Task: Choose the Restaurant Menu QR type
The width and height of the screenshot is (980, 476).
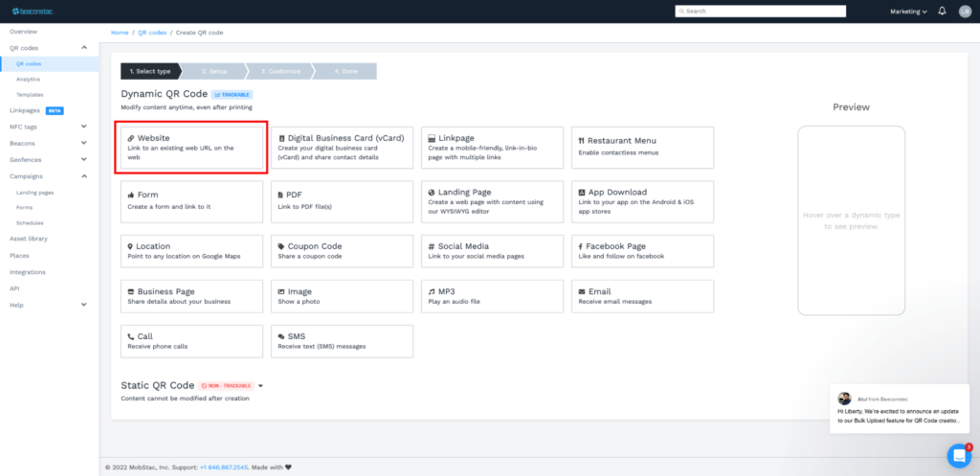Action: pyautogui.click(x=642, y=147)
